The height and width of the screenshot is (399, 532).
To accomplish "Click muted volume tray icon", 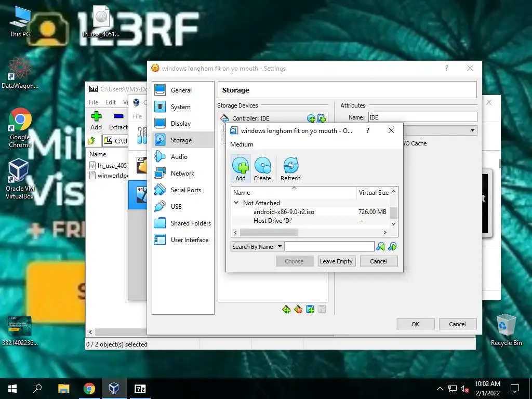I will pyautogui.click(x=465, y=389).
